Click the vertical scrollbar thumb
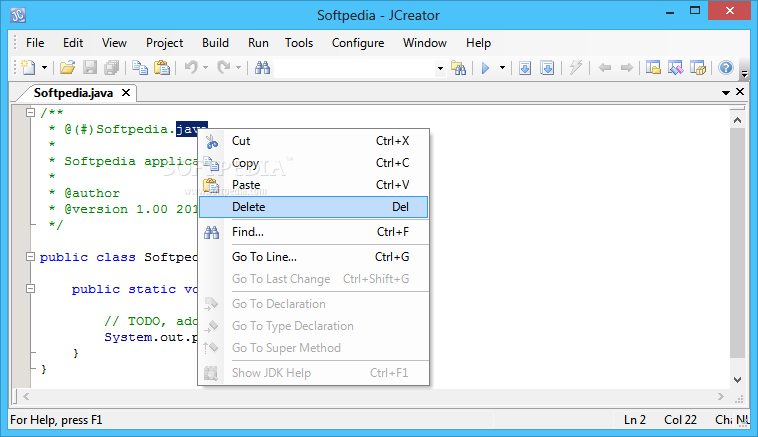Screen dimensions: 758x437 pos(737,243)
